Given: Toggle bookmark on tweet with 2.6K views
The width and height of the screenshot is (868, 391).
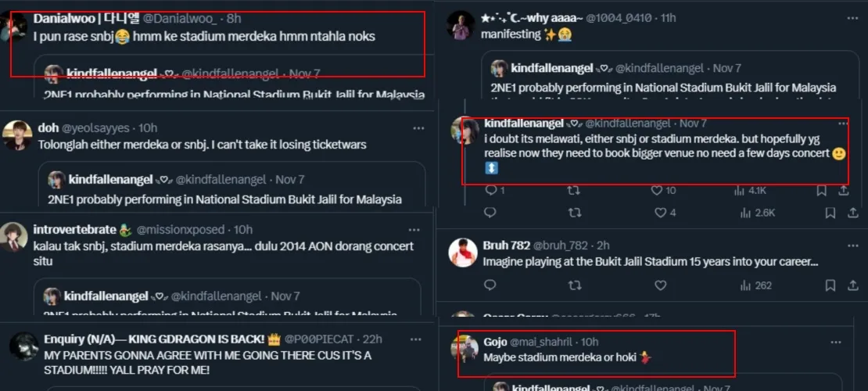Looking at the screenshot, I should pyautogui.click(x=821, y=212).
